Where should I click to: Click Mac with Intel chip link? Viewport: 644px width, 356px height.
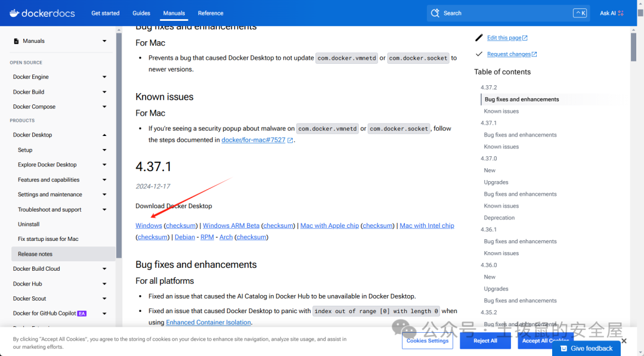point(427,226)
